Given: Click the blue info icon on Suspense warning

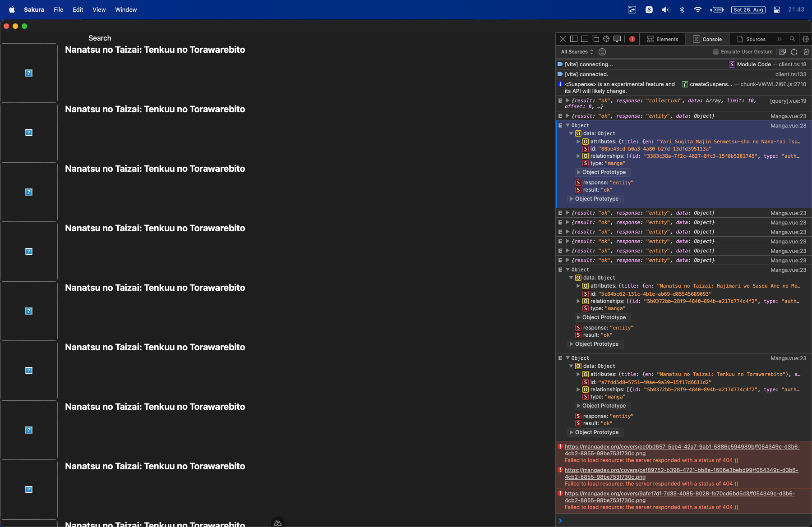Looking at the screenshot, I should pyautogui.click(x=560, y=84).
